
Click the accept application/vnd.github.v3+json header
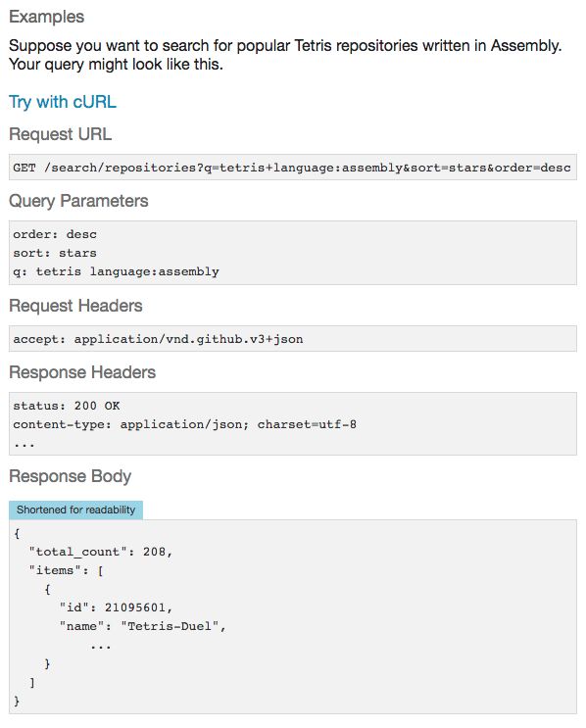pos(158,339)
